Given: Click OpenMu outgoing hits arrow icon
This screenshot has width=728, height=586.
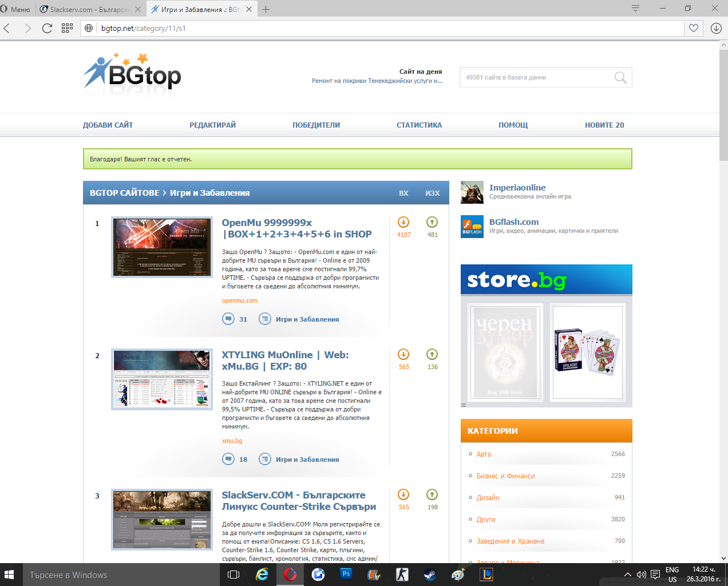Looking at the screenshot, I should coord(432,222).
